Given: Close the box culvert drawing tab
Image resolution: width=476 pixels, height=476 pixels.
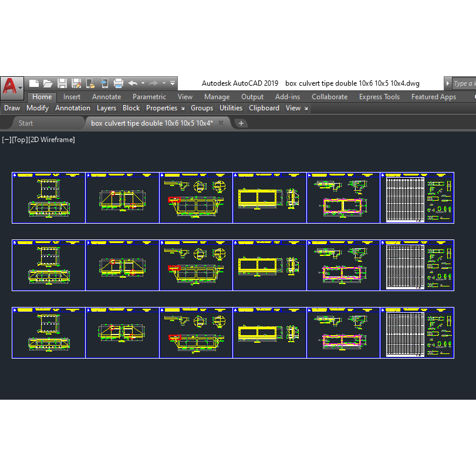Looking at the screenshot, I should click(221, 123).
